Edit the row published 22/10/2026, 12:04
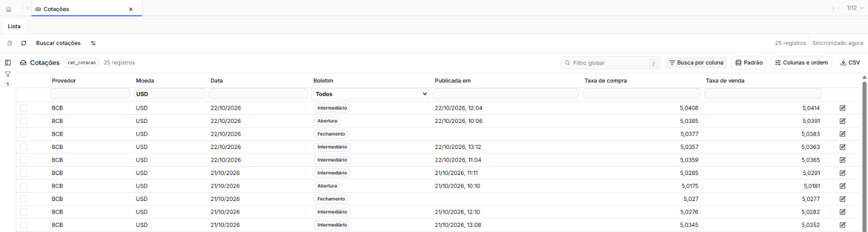Viewport: 868px width, 232px height. tap(843, 108)
